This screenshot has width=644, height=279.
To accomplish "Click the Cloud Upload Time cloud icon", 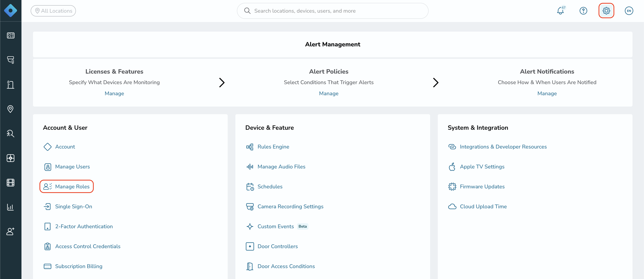I will pyautogui.click(x=452, y=207).
